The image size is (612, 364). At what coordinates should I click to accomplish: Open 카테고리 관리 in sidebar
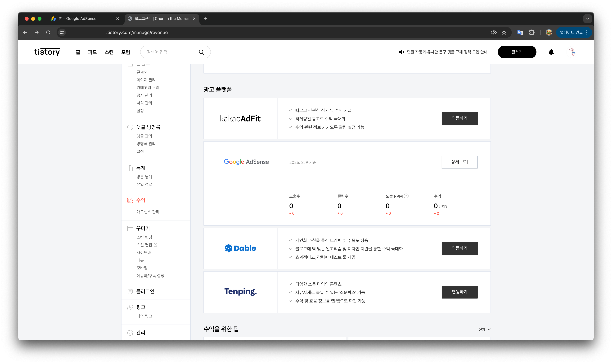(148, 88)
